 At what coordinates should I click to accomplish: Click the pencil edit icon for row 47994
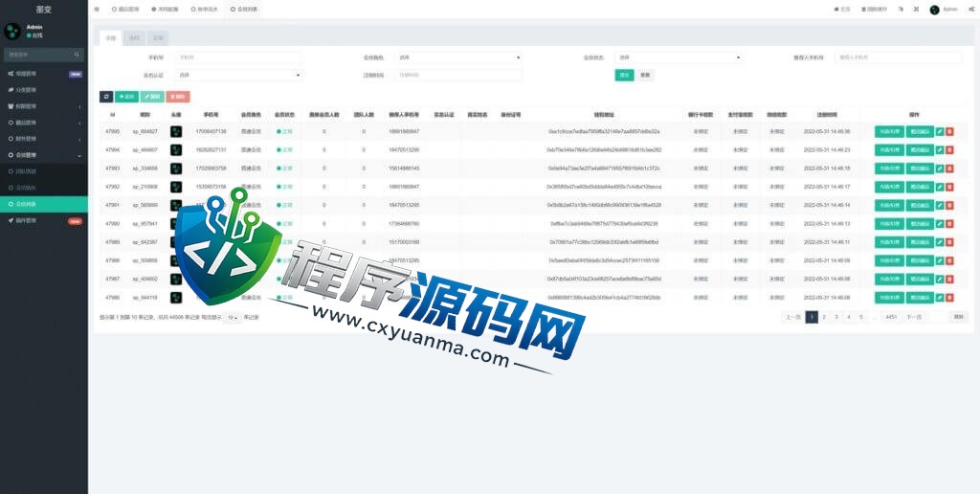(940, 150)
